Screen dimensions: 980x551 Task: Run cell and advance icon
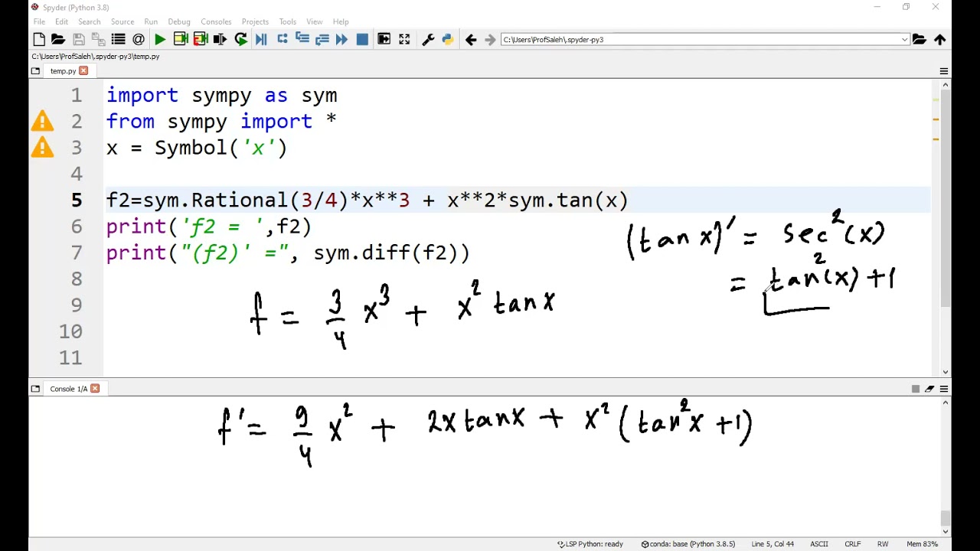(201, 40)
